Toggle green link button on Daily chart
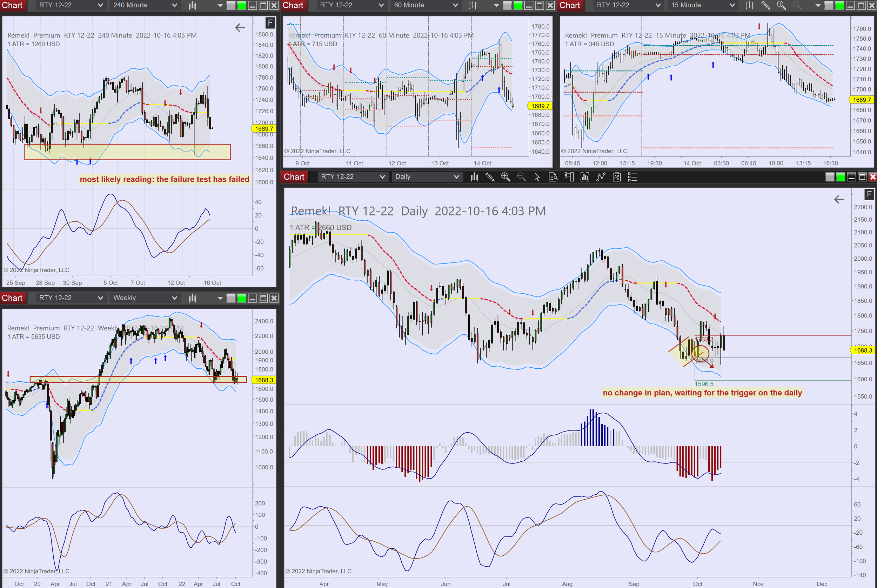The height and width of the screenshot is (588, 877). [841, 177]
